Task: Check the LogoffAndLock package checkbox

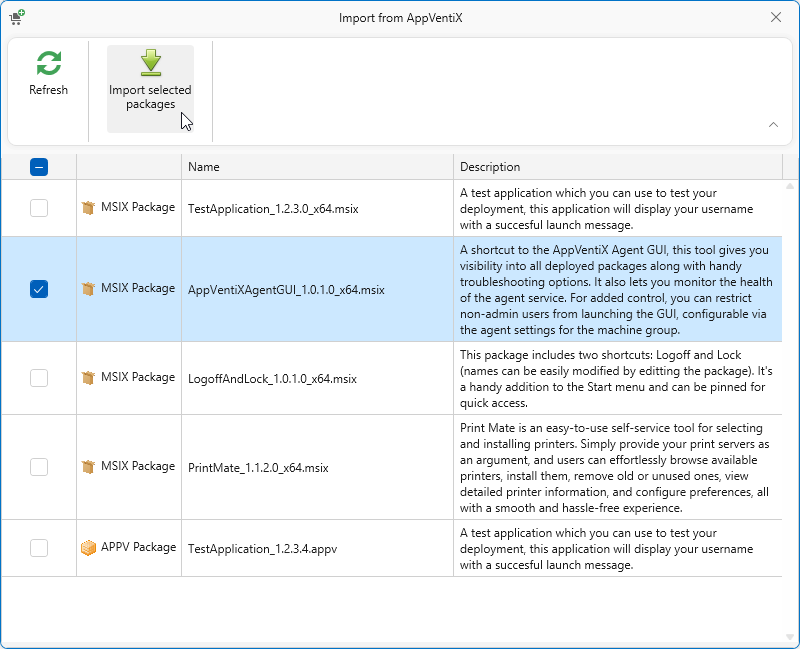Action: tap(39, 378)
